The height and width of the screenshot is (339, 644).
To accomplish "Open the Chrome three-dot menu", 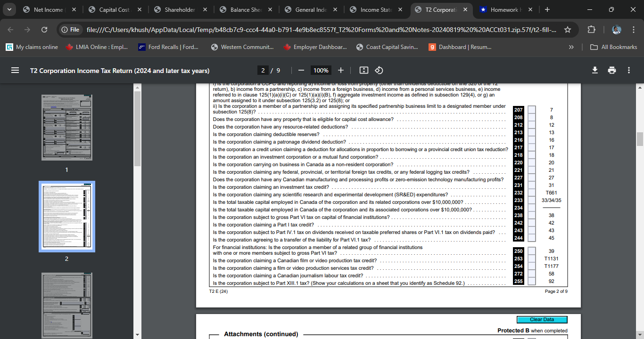I will pos(634,30).
